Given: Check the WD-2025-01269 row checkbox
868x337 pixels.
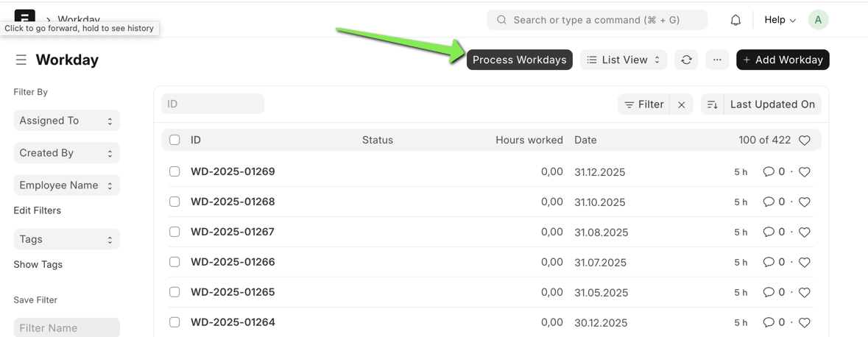Looking at the screenshot, I should click(174, 171).
